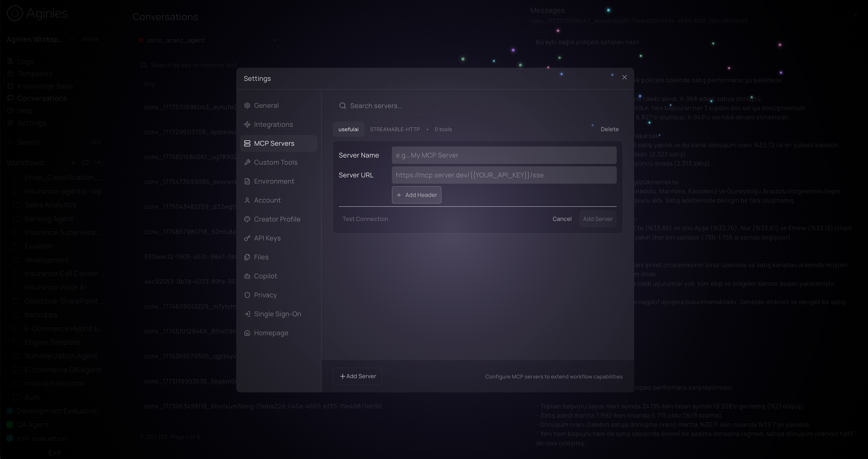This screenshot has width=868, height=459.
Task: Open Account settings section
Action: (x=278, y=200)
